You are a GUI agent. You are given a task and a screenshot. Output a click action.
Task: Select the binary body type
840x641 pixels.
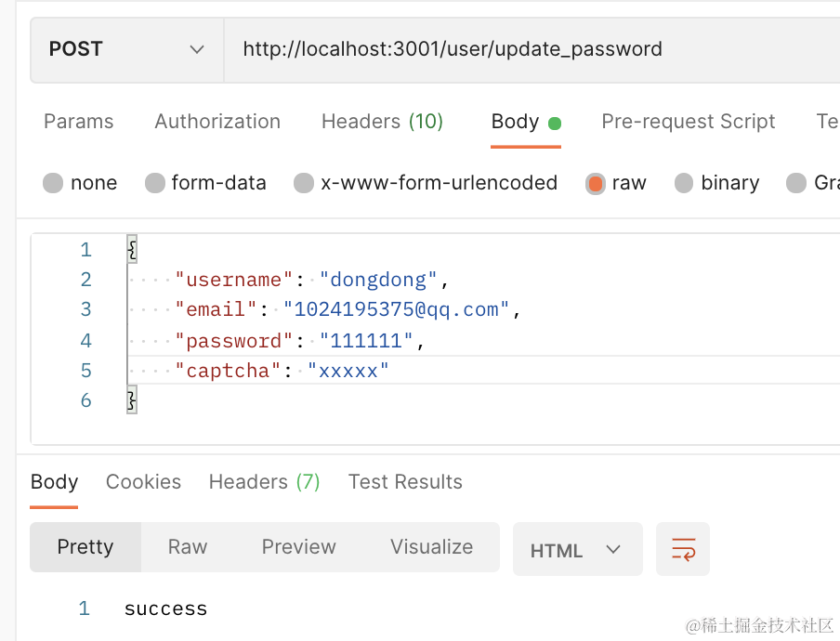coord(684,183)
